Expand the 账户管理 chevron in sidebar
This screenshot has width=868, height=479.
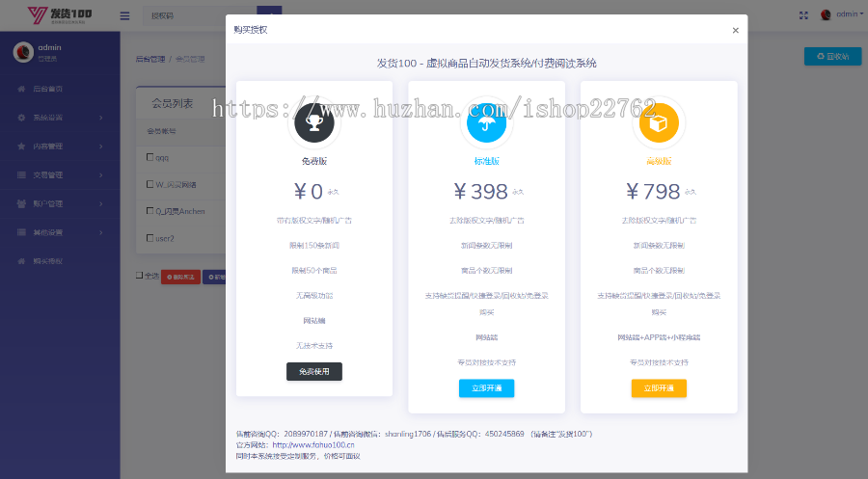click(100, 203)
